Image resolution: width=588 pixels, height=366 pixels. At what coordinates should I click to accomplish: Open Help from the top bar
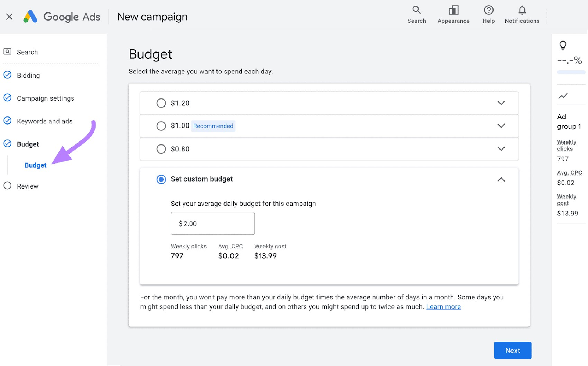point(488,15)
